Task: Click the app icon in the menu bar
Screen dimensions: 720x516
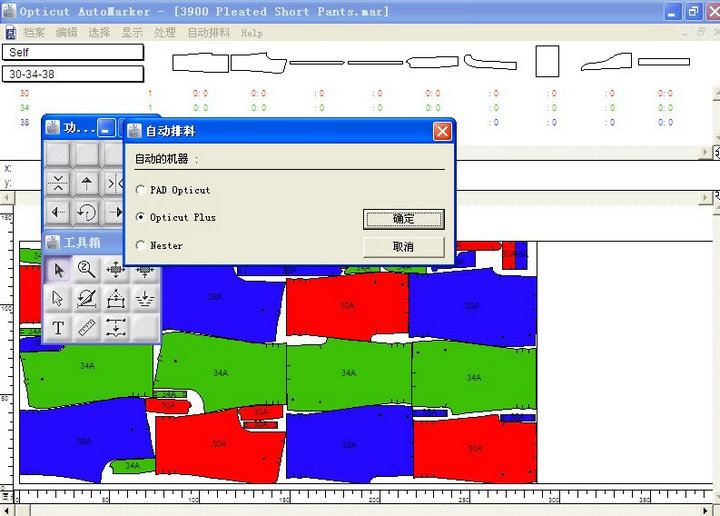Action: pos(10,33)
